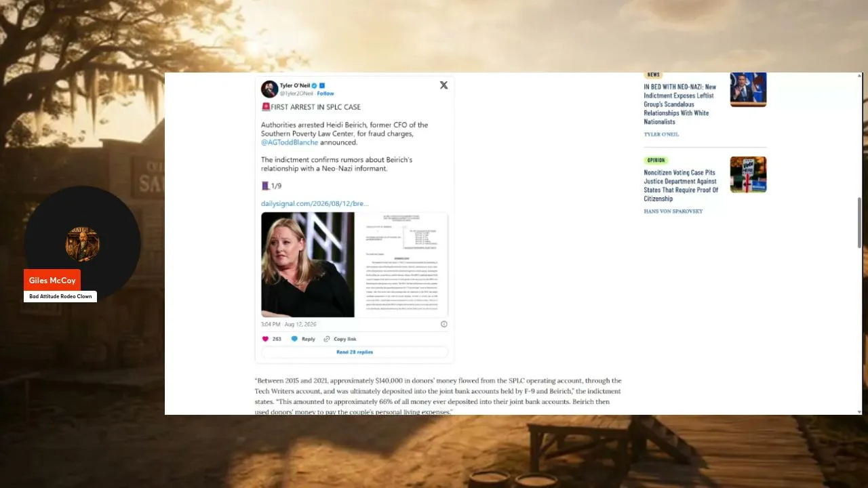Open author link Hans von Spakovsky

pyautogui.click(x=673, y=211)
